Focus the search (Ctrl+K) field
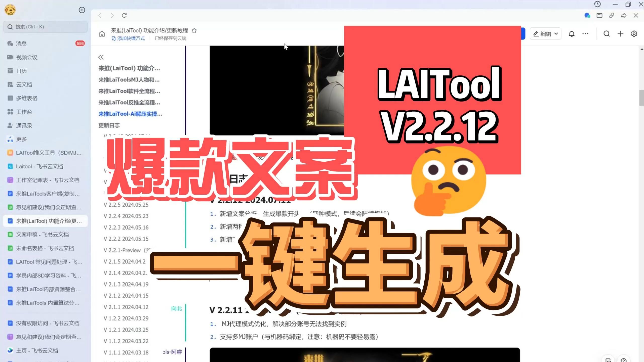This screenshot has width=644, height=362. pos(45,27)
